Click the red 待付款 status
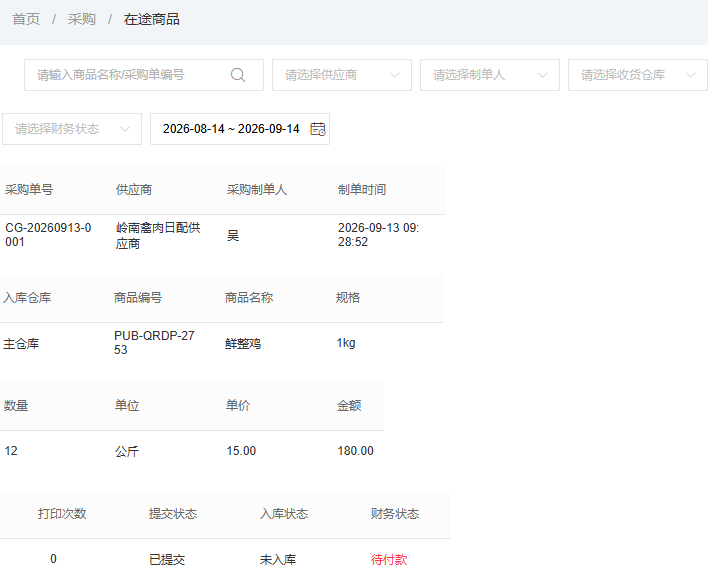708x580 pixels. coord(389,560)
